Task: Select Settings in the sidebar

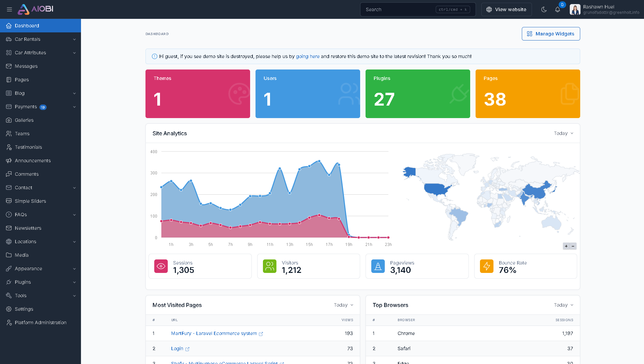Action: tap(24, 309)
